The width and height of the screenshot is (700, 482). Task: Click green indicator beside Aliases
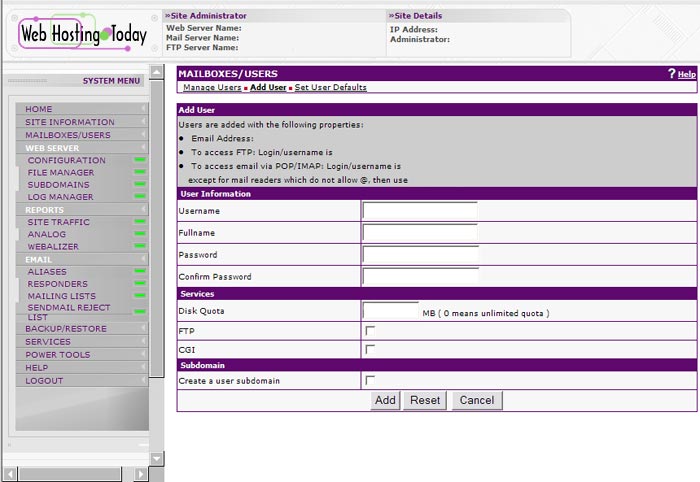140,272
